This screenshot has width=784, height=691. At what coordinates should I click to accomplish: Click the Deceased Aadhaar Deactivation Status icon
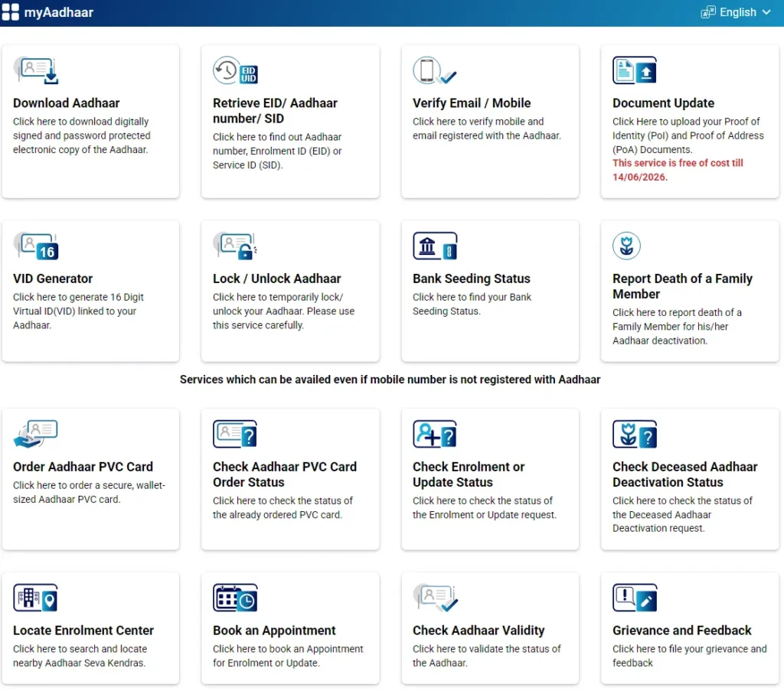635,434
